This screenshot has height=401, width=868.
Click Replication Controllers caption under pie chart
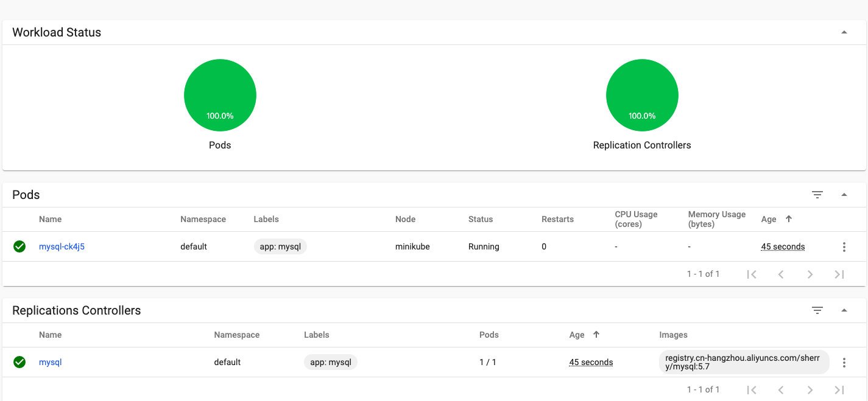click(x=642, y=145)
